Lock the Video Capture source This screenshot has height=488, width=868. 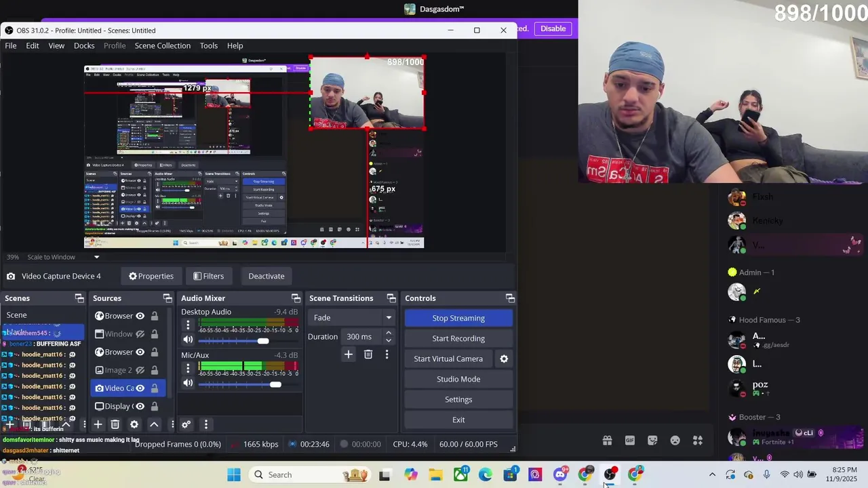point(155,388)
